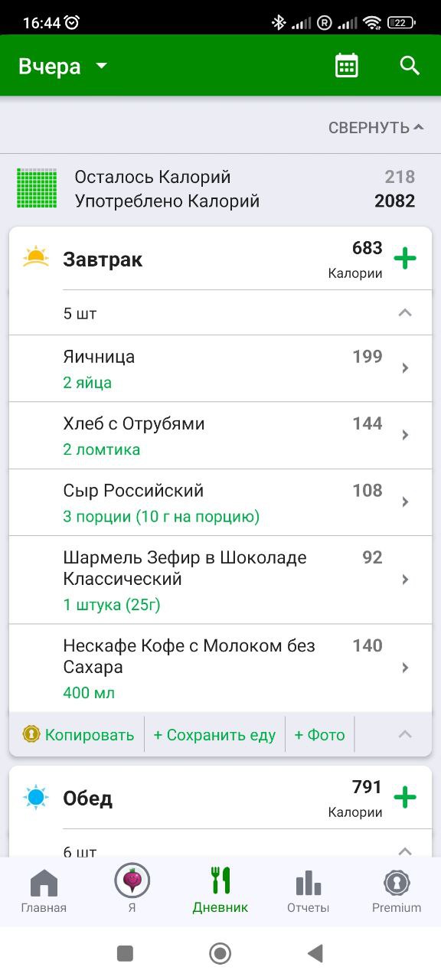Add food to Завтрак with plus icon
This screenshot has height=980, width=441.
[405, 258]
